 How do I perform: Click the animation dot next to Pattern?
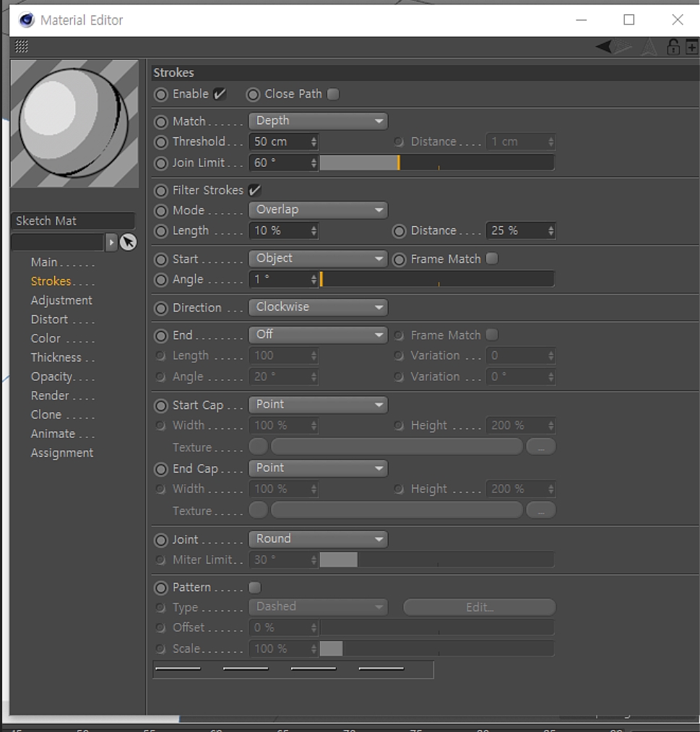161,587
